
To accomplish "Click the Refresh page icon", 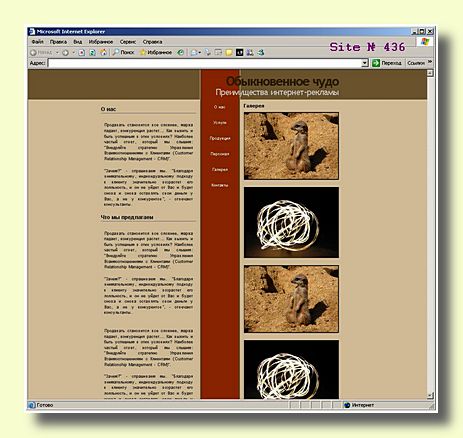I will coord(92,53).
